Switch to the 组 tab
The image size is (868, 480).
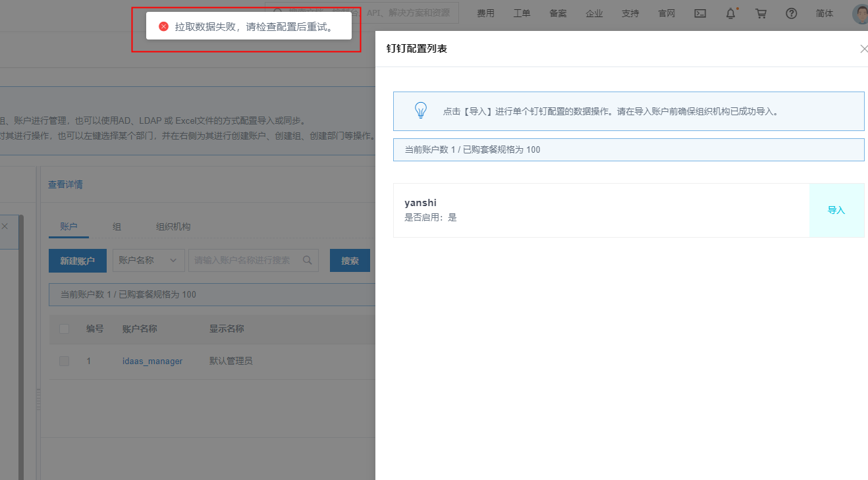tap(117, 227)
